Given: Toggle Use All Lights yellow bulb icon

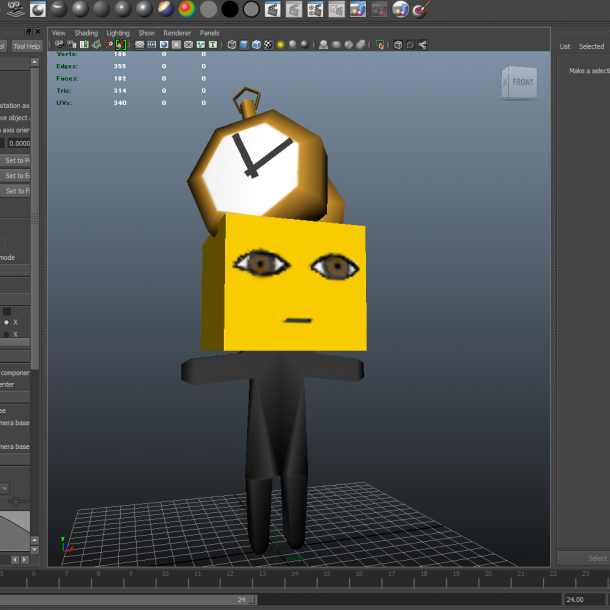Looking at the screenshot, I should tap(280, 45).
